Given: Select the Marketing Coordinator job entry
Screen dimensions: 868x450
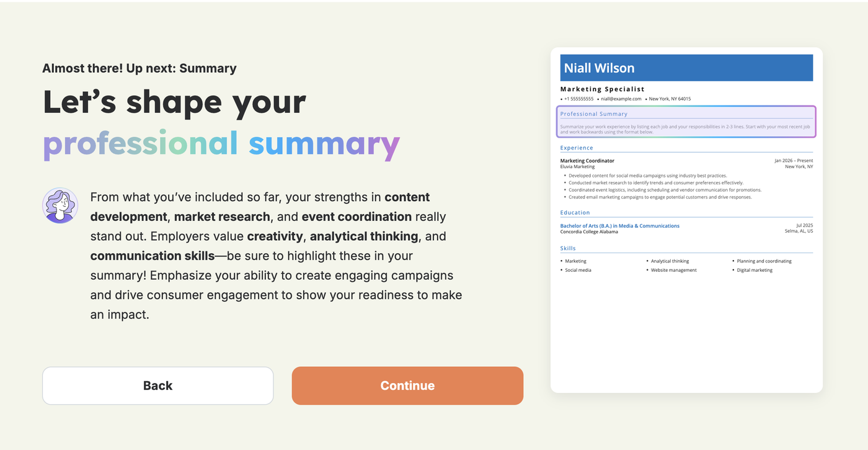Looking at the screenshot, I should pos(587,160).
